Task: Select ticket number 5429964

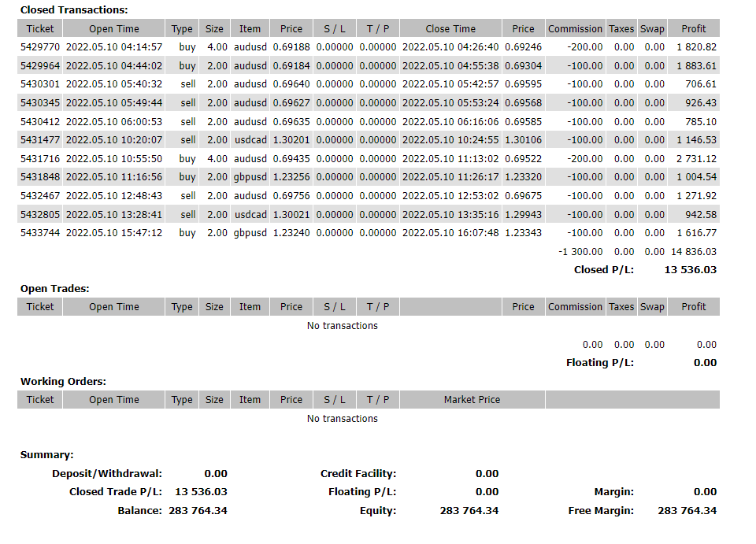Action: [x=40, y=65]
